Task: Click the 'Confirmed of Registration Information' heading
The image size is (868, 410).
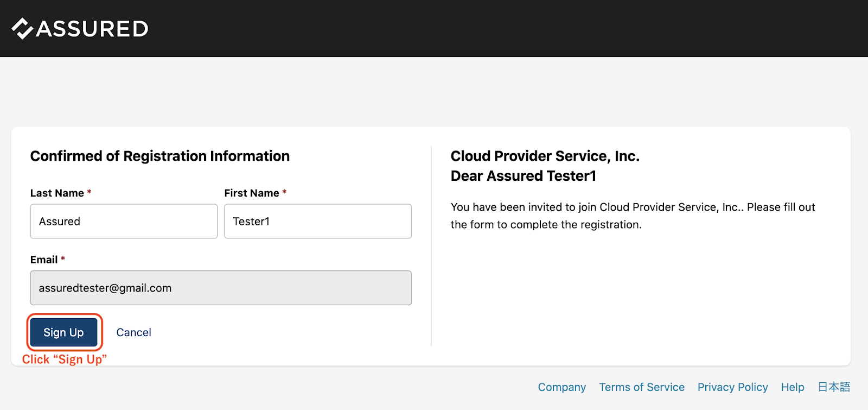Action: [160, 156]
